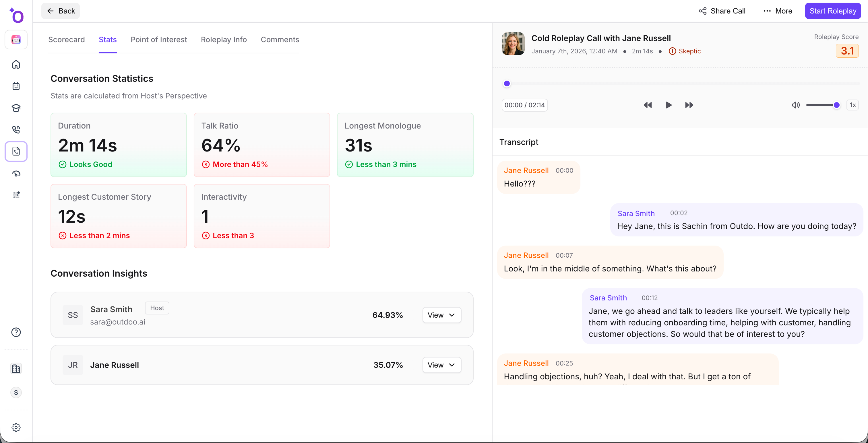Toggle the 1x playback speed button
868x443 pixels.
pyautogui.click(x=852, y=105)
